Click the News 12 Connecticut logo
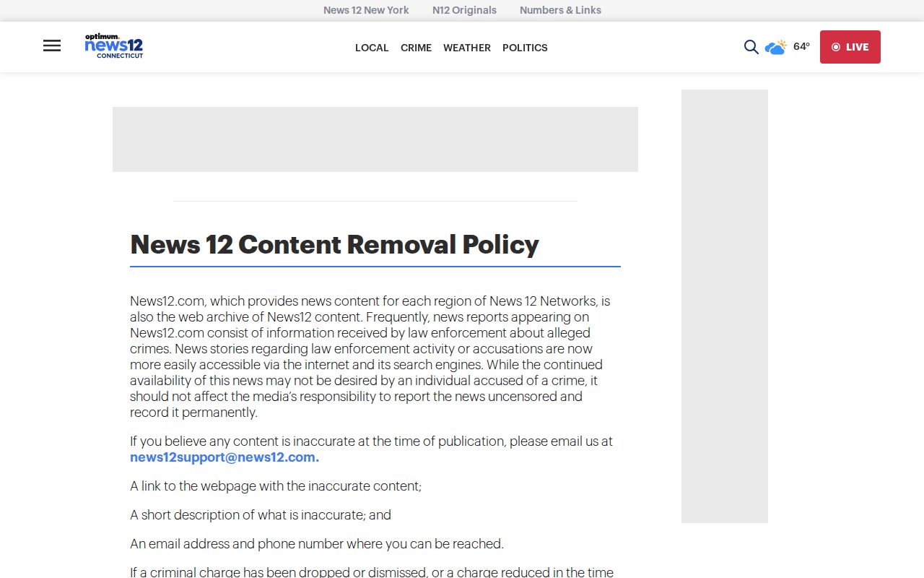The width and height of the screenshot is (924, 578). click(114, 46)
